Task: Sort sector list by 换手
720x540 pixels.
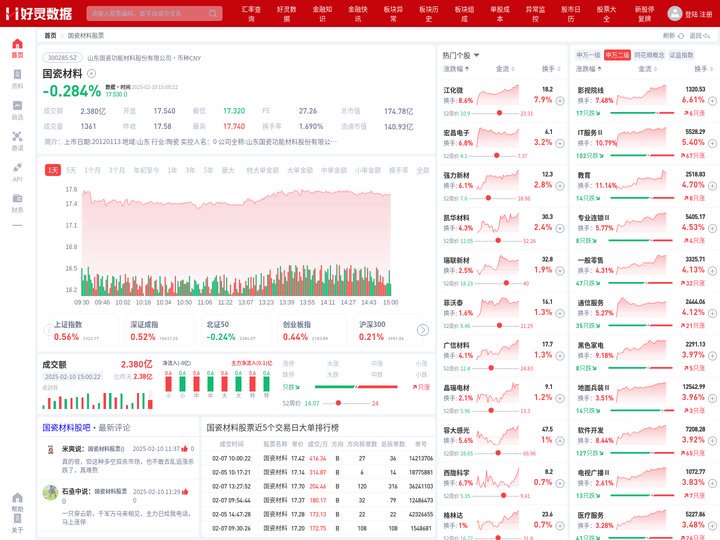Action: tap(704, 69)
